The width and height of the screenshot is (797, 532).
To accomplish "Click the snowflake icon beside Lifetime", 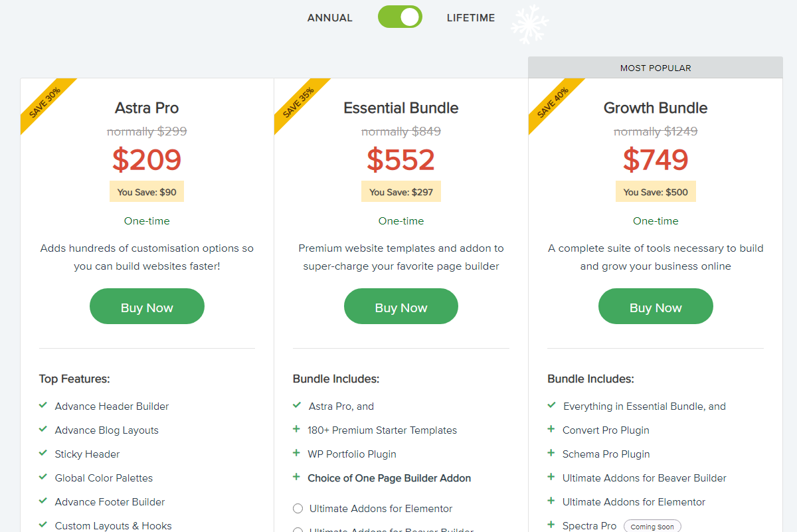I will [x=529, y=25].
